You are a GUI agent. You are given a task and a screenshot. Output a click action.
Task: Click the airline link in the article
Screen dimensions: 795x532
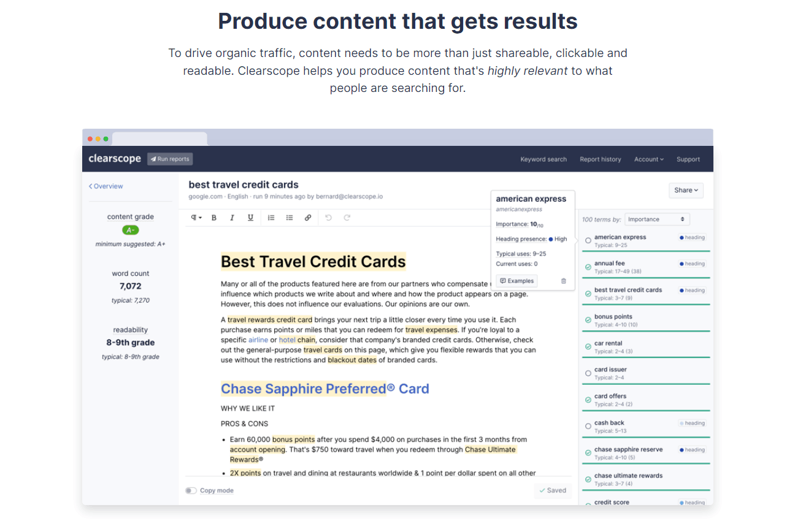tap(258, 340)
